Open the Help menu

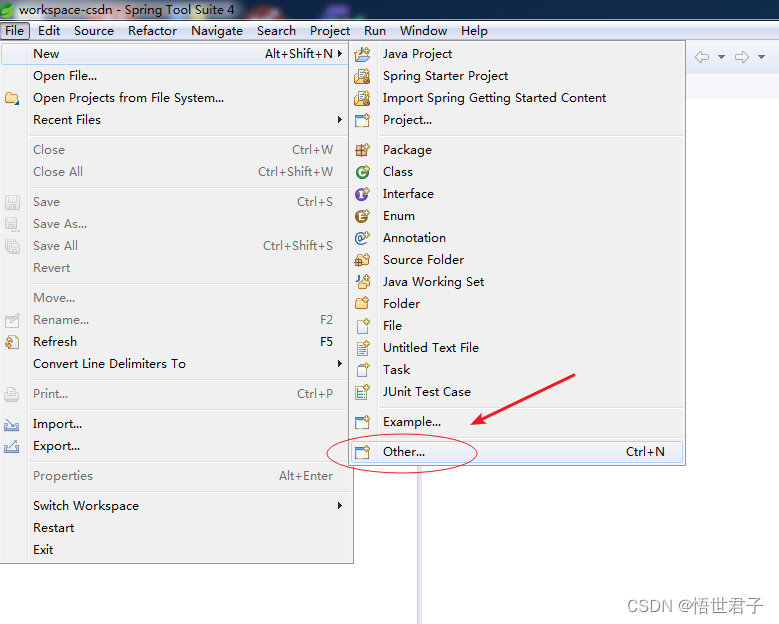click(474, 31)
